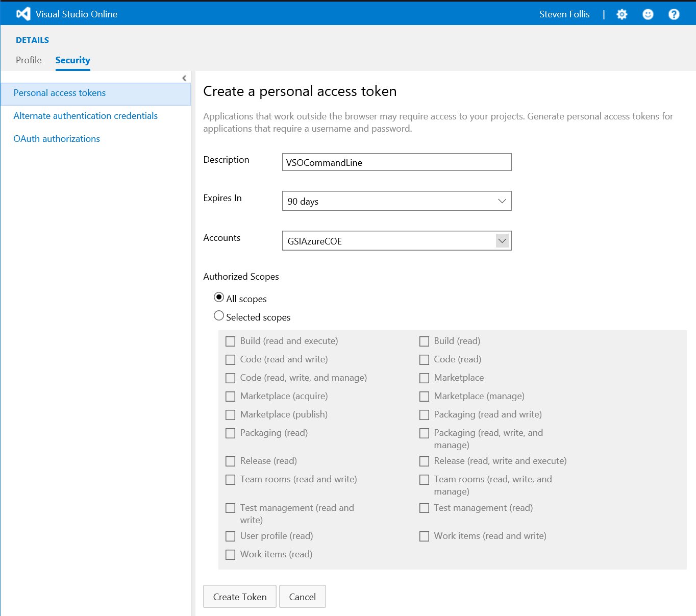This screenshot has height=616, width=696.
Task: Check Work items (read) box
Action: click(x=231, y=555)
